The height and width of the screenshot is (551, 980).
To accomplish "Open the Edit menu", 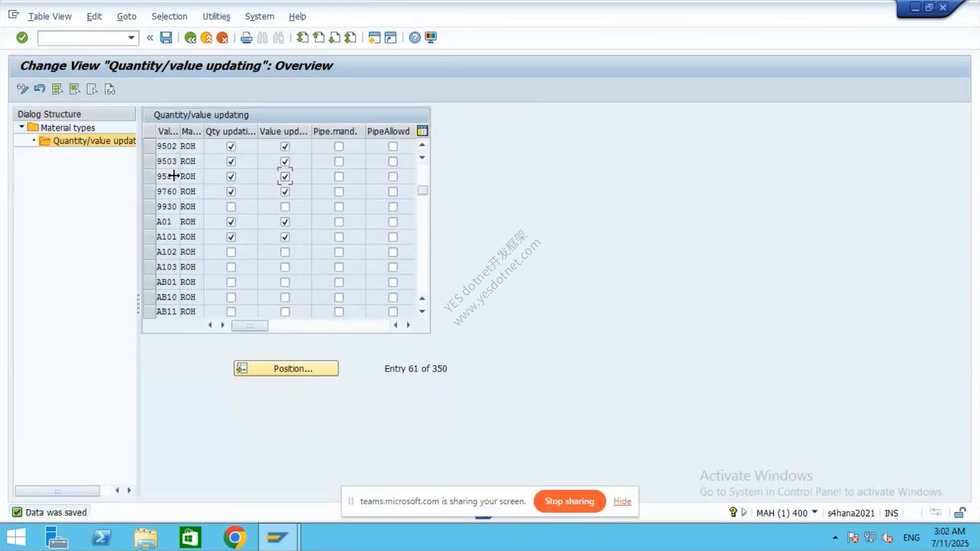I will (94, 16).
